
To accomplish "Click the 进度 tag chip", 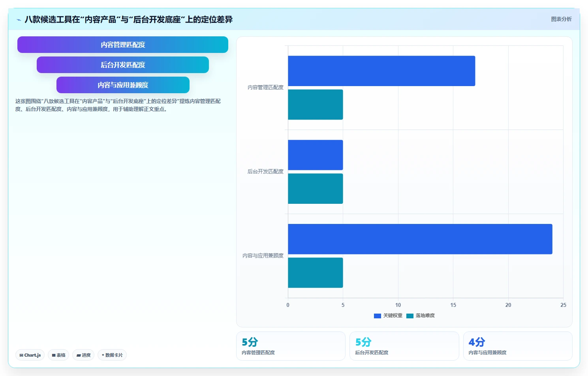I will pyautogui.click(x=83, y=355).
